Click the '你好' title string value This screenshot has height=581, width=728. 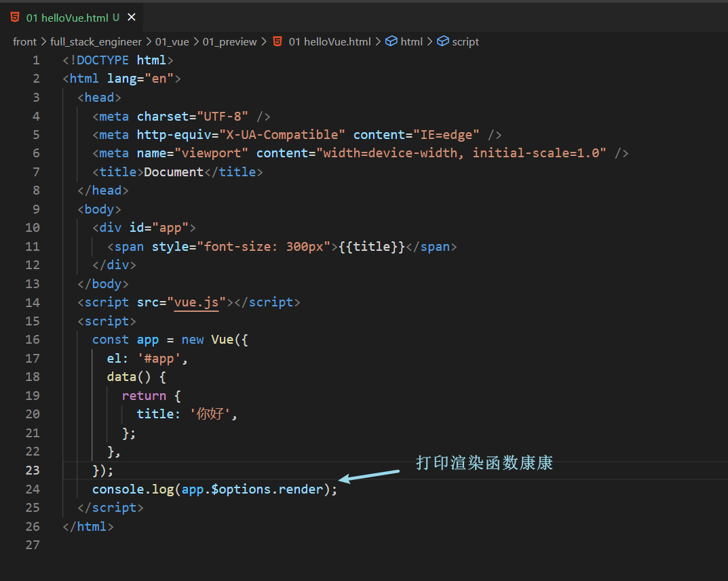210,414
